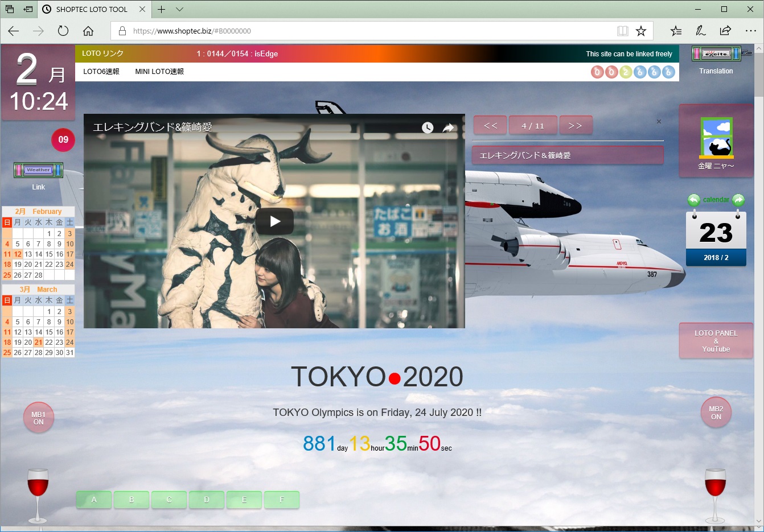Click the green E button
This screenshot has height=532, width=764.
[x=244, y=500]
